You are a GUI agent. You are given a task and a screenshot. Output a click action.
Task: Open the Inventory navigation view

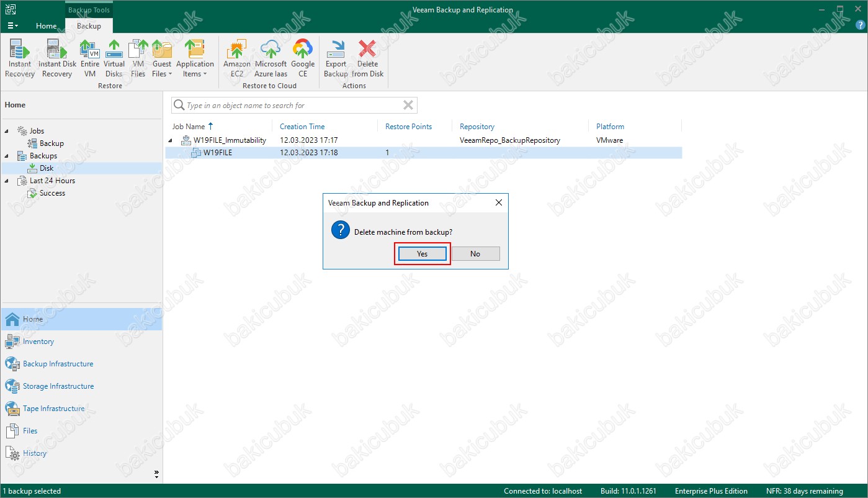pos(81,342)
